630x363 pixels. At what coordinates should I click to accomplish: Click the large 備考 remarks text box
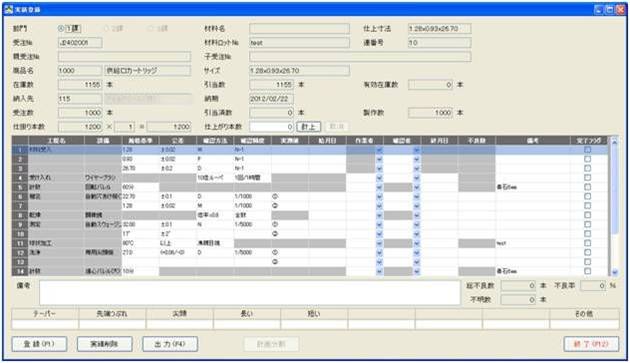pos(250,293)
